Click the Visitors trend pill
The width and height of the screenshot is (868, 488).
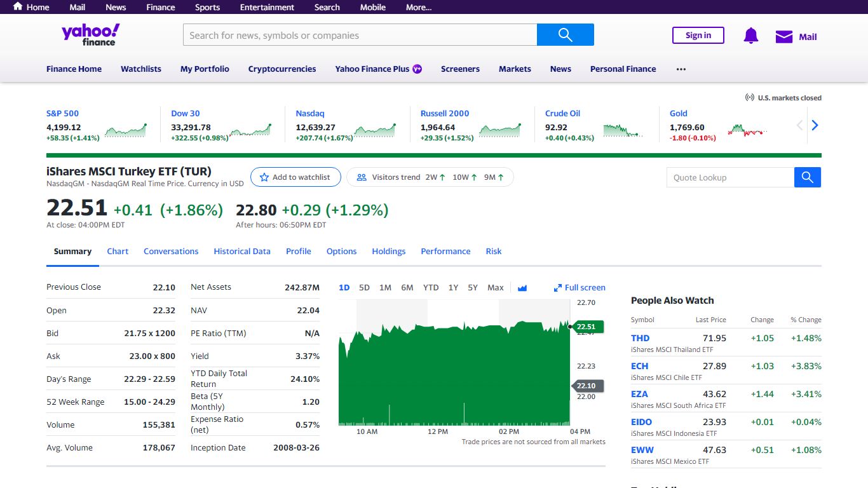[x=430, y=177]
